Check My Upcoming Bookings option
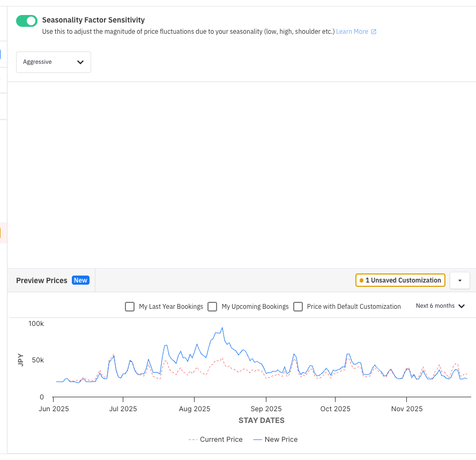The image size is (476, 460). [212, 307]
